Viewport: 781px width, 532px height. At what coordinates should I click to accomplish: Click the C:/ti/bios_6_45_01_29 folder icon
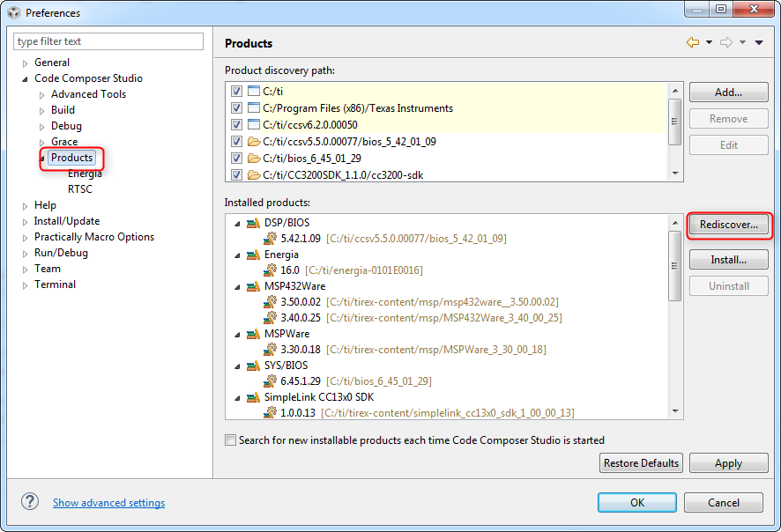point(254,159)
